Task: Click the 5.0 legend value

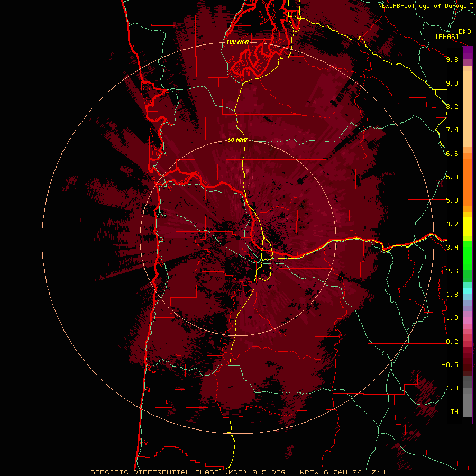Action: tap(452, 200)
